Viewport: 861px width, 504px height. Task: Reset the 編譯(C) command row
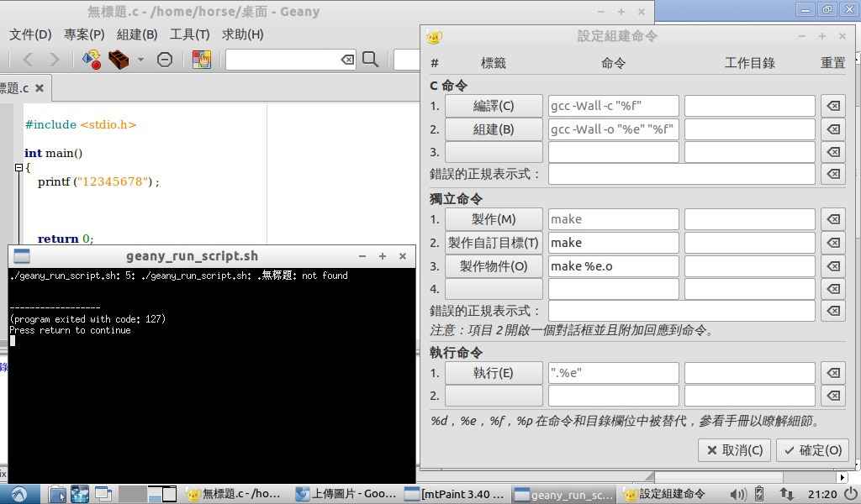click(833, 106)
